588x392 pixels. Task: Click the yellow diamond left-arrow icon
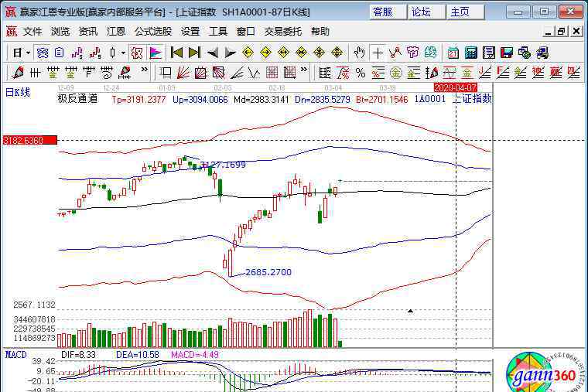pyautogui.click(x=248, y=53)
